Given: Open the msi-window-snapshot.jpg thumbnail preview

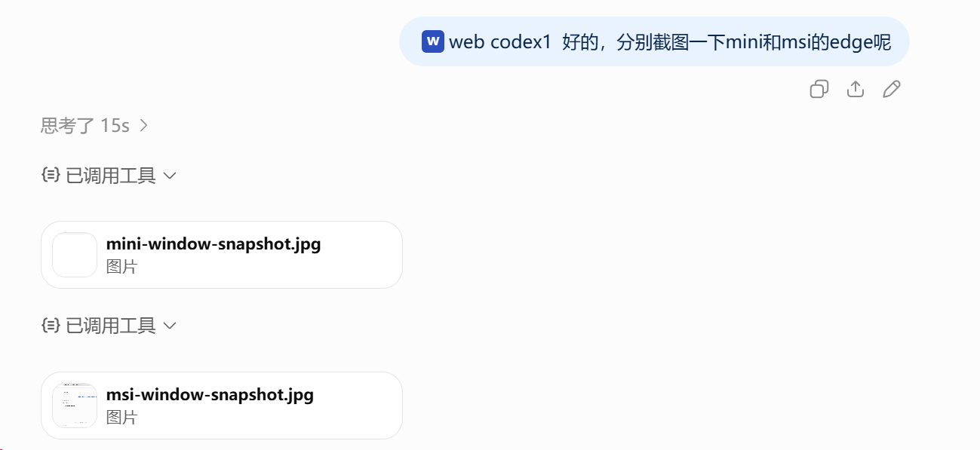Looking at the screenshot, I should pyautogui.click(x=75, y=406).
